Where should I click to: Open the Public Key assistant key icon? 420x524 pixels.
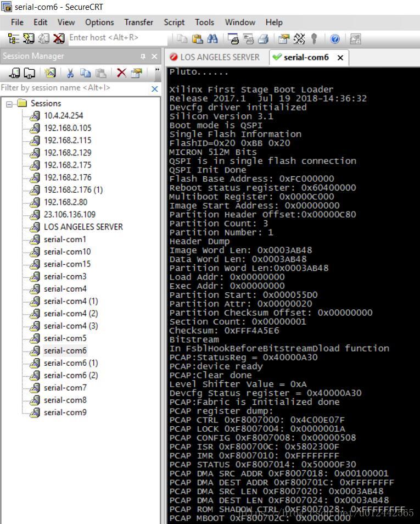(313, 39)
